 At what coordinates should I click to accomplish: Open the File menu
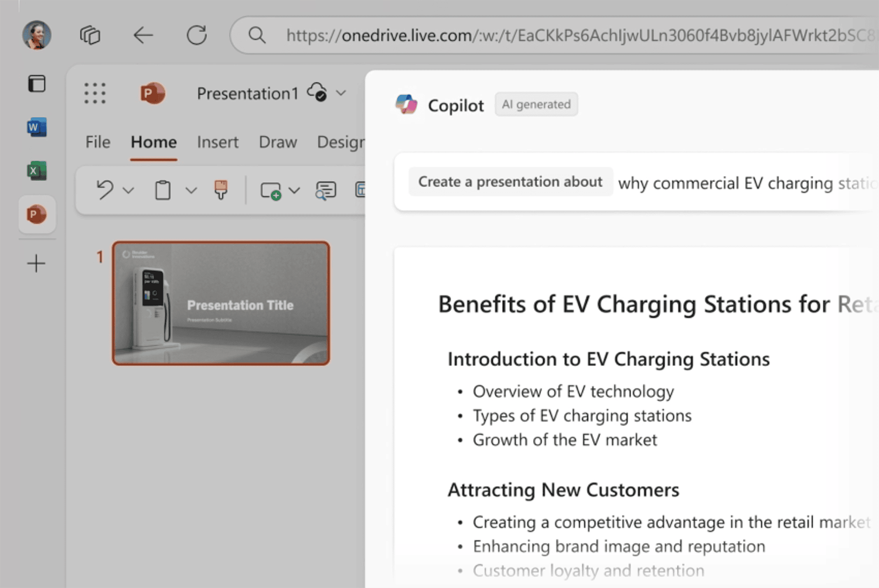[98, 142]
